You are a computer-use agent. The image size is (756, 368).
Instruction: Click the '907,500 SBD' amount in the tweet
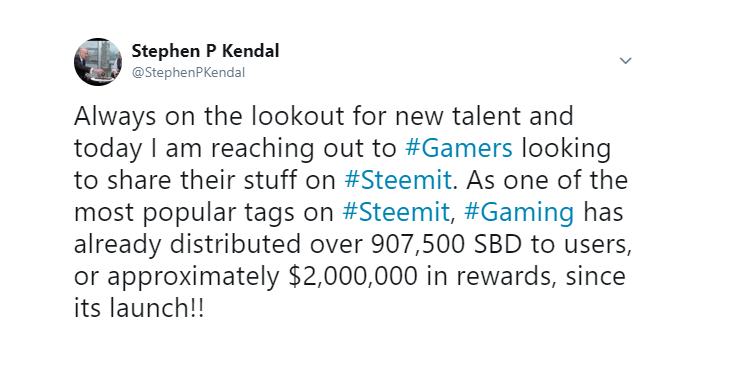(446, 245)
